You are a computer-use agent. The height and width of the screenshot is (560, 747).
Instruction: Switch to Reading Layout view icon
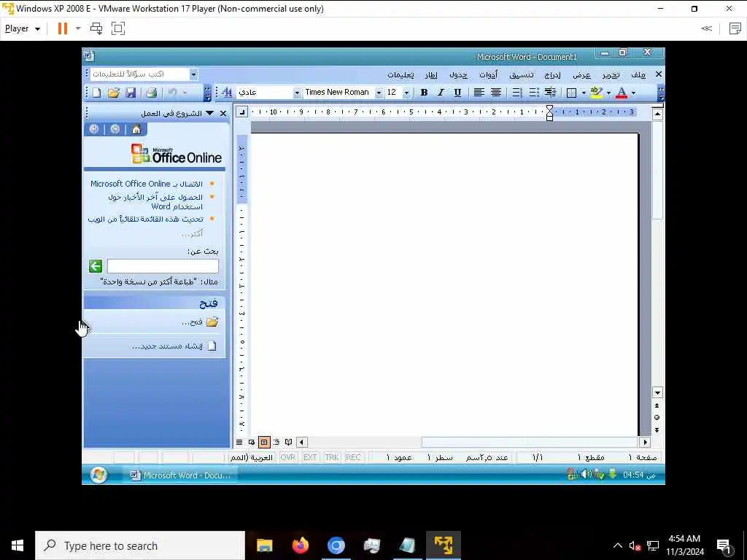click(288, 443)
